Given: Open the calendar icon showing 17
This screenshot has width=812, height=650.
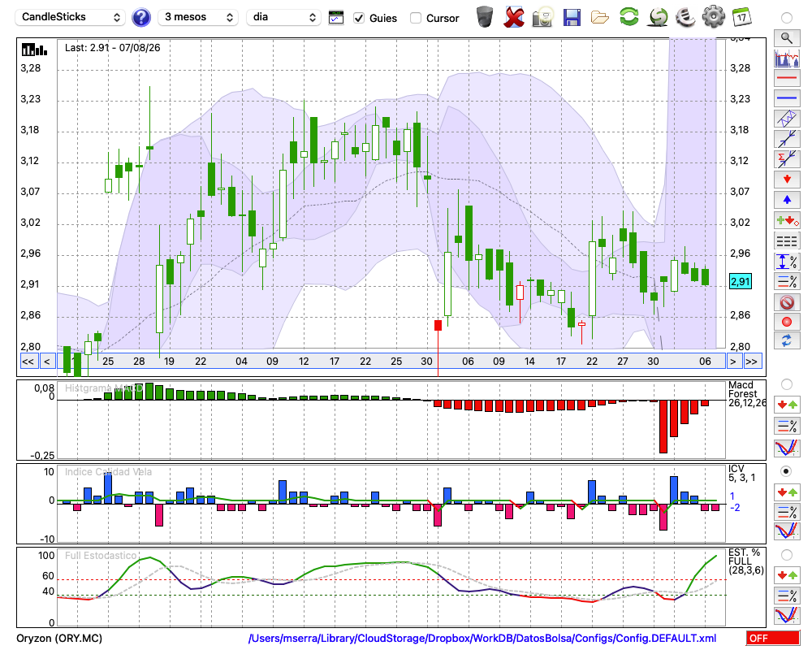Looking at the screenshot, I should pyautogui.click(x=741, y=17).
